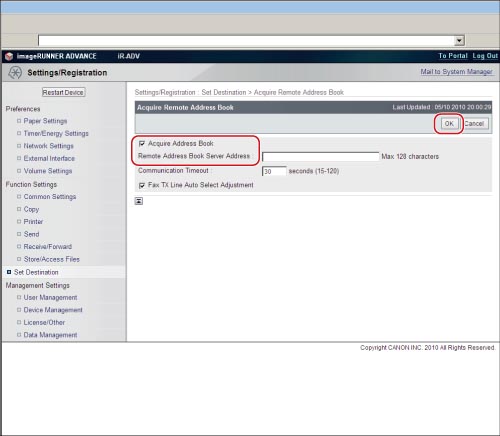Image resolution: width=500 pixels, height=436 pixels.
Task: Open the To Portal link
Action: click(453, 56)
